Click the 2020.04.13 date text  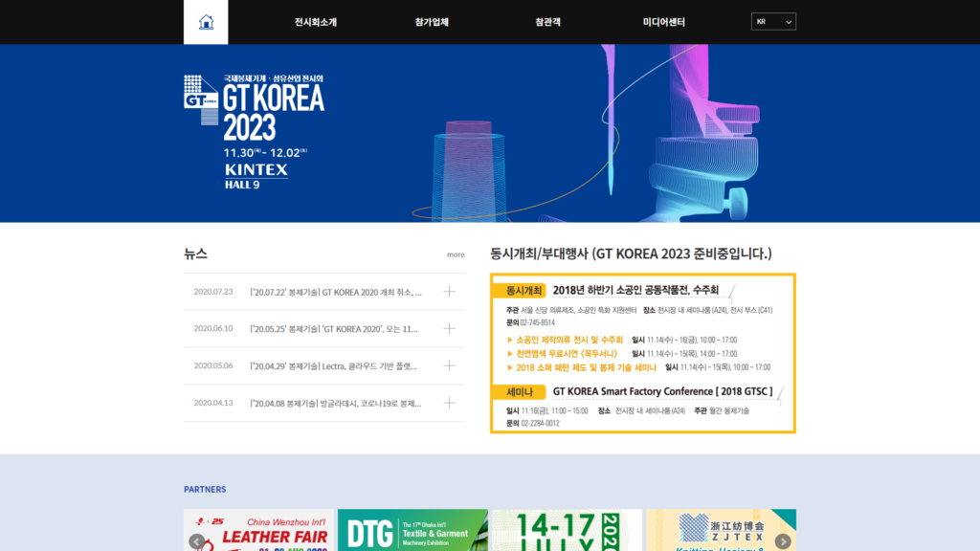[213, 403]
